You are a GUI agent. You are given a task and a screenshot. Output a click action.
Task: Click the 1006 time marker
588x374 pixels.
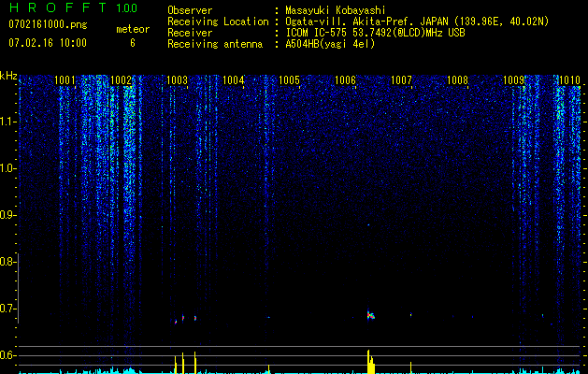coord(345,79)
